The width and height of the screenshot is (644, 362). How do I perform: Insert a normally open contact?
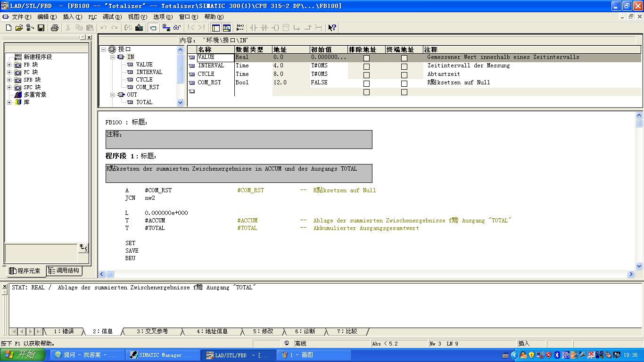tap(254, 28)
